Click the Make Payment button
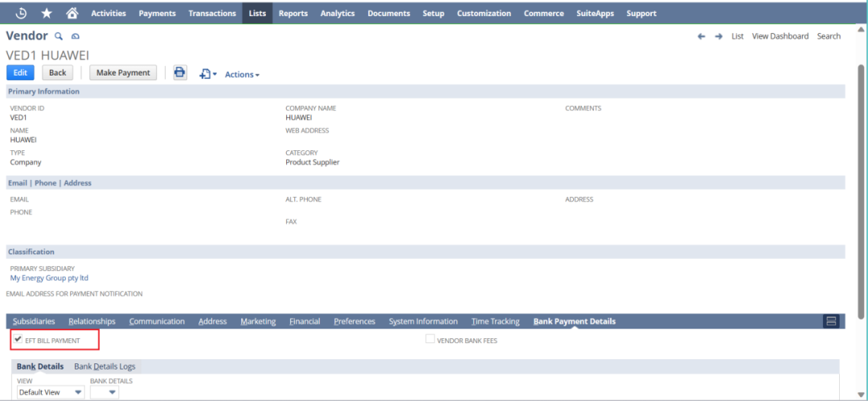Image resolution: width=868 pixels, height=401 pixels. click(x=123, y=72)
